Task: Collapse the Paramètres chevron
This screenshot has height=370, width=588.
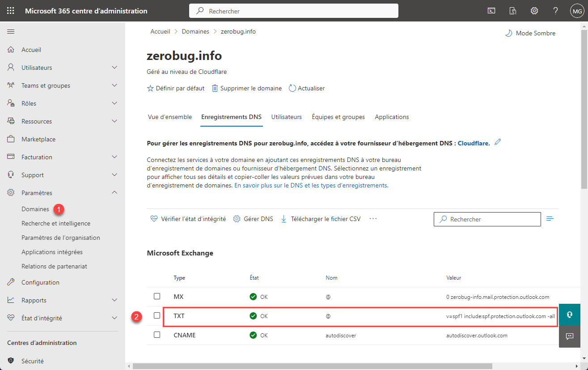Action: point(114,193)
